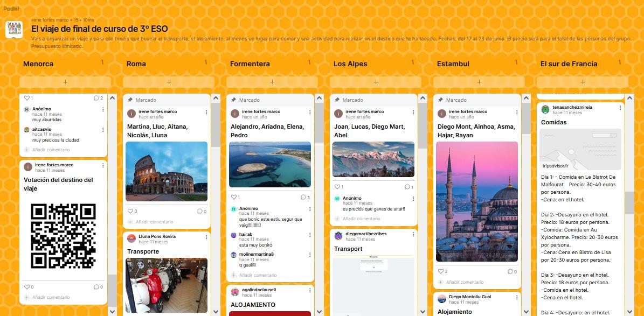Like Estambul's Diego Mont group post

(x=440, y=271)
